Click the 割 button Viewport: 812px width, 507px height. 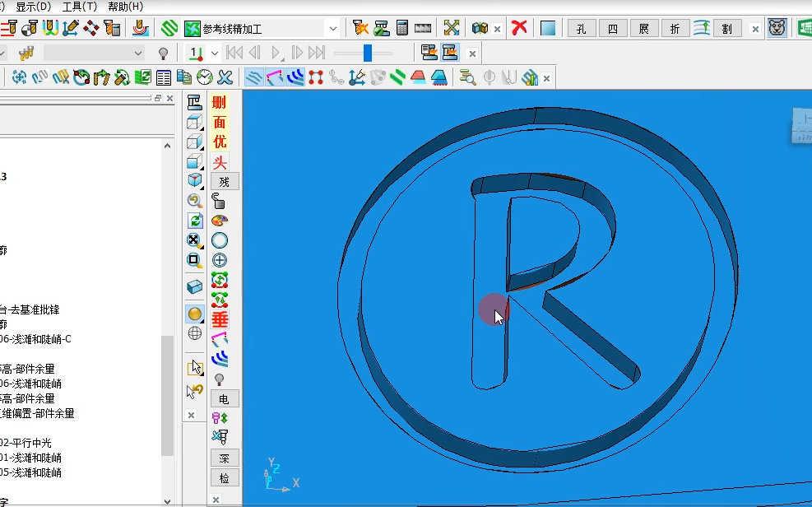[727, 29]
